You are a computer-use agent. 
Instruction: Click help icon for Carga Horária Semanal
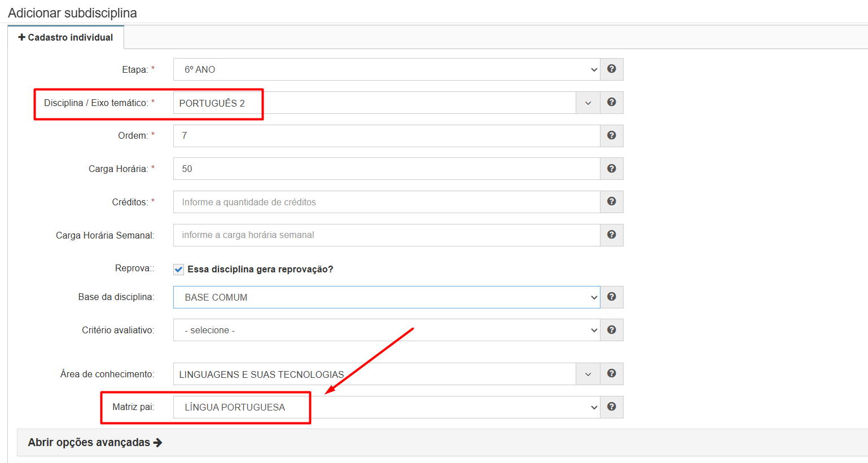coord(611,235)
